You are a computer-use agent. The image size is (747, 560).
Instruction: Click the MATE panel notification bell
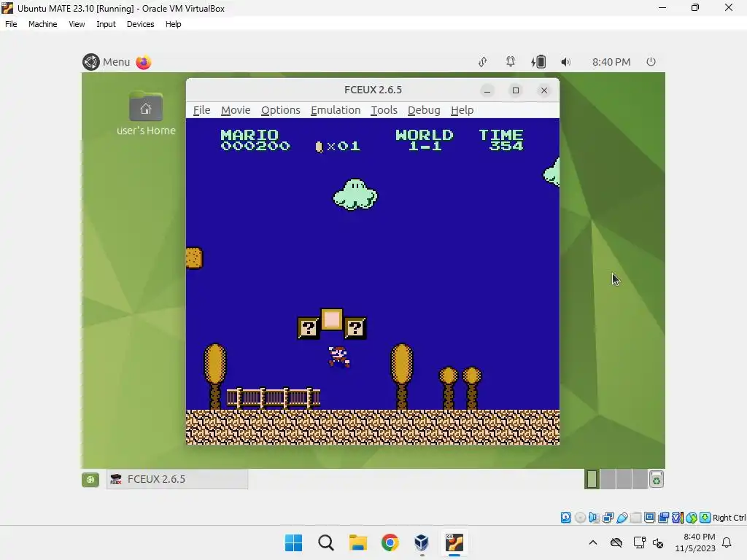pos(510,61)
